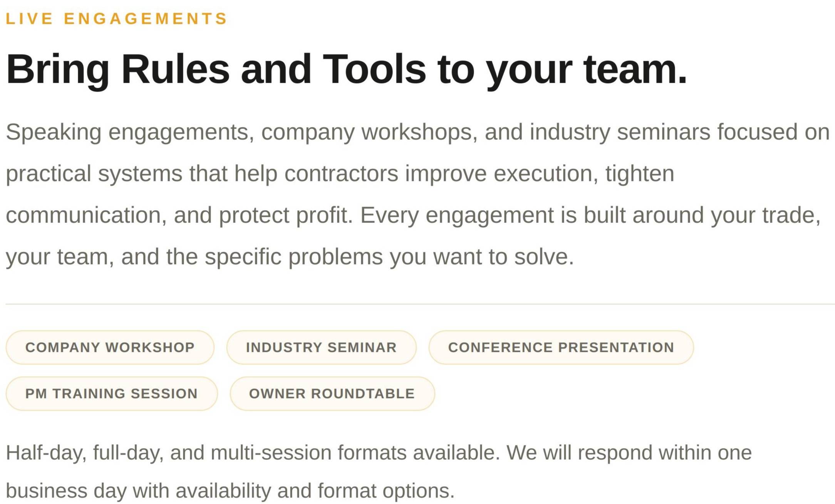Image resolution: width=835 pixels, height=504 pixels.
Task: Click "industry seminars" in the intro paragraph
Action: (620, 132)
